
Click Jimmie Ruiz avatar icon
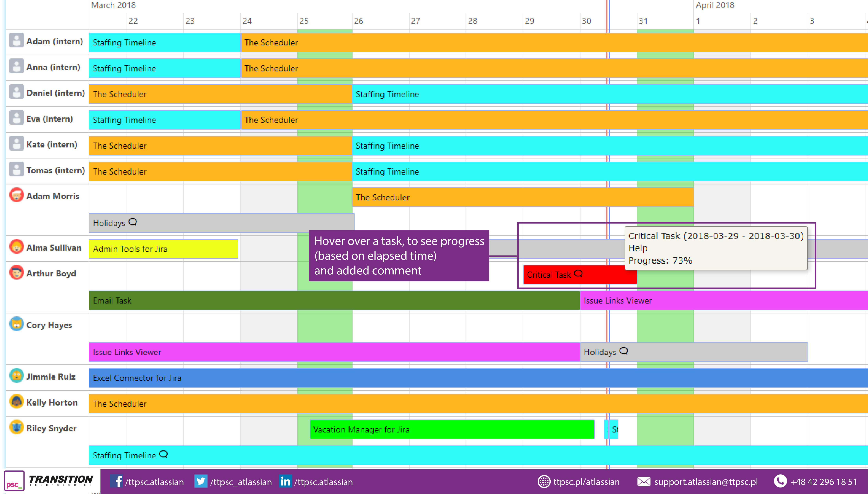[x=16, y=376]
